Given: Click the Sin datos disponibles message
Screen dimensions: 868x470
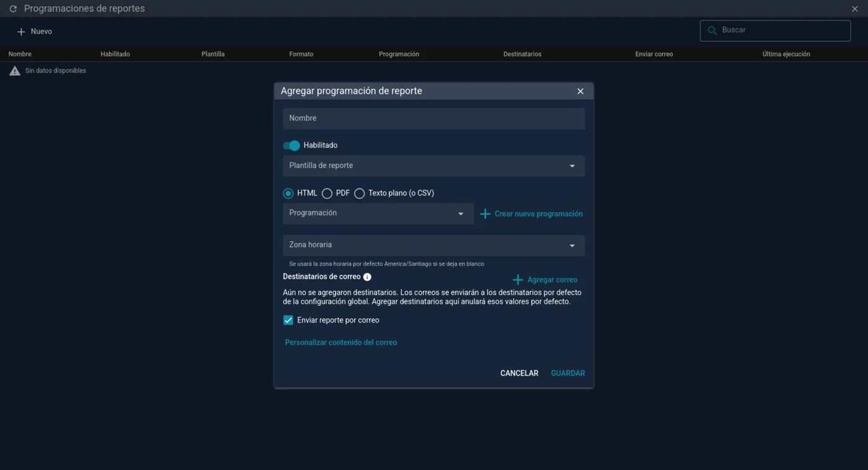Looking at the screenshot, I should (x=56, y=71).
